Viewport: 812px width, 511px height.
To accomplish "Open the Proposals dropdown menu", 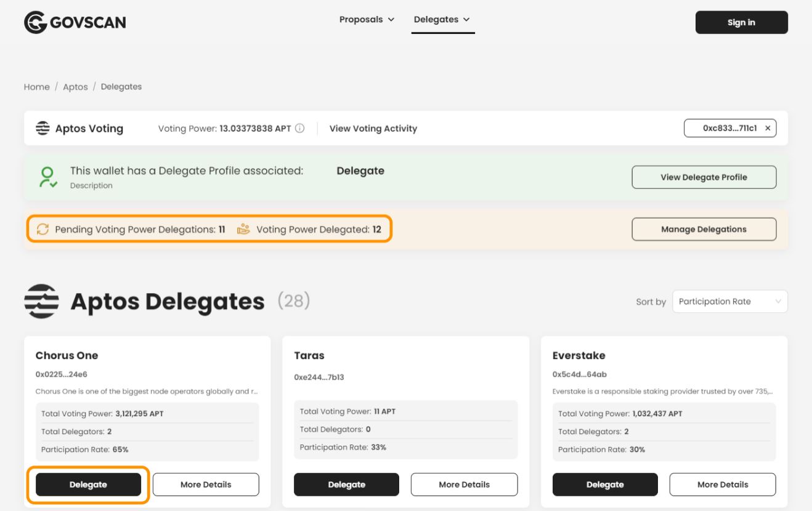I will (367, 19).
